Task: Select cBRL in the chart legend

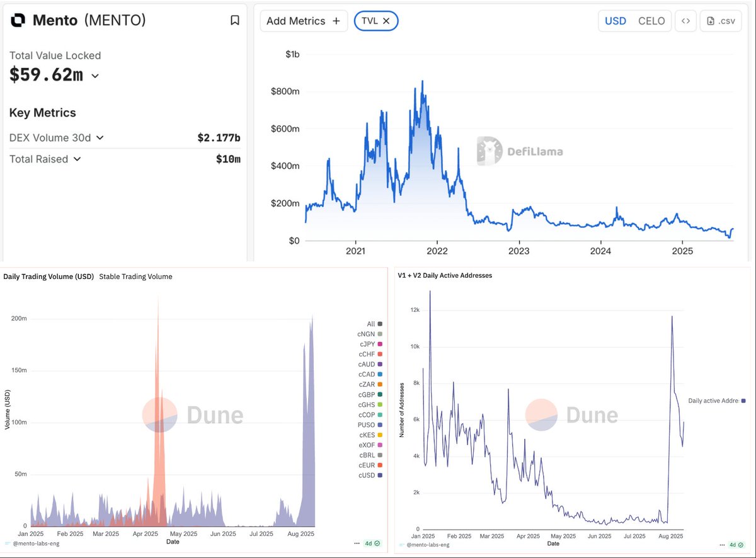Action: pyautogui.click(x=370, y=455)
